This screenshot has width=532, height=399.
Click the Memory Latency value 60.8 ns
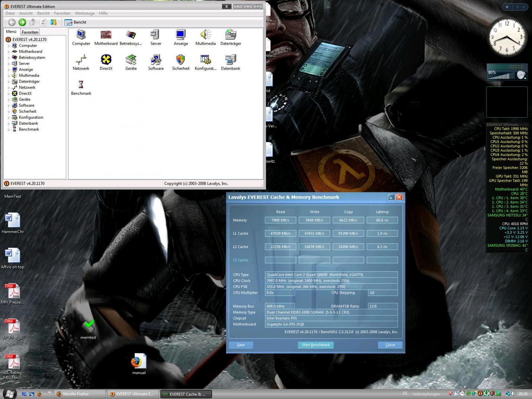click(382, 220)
